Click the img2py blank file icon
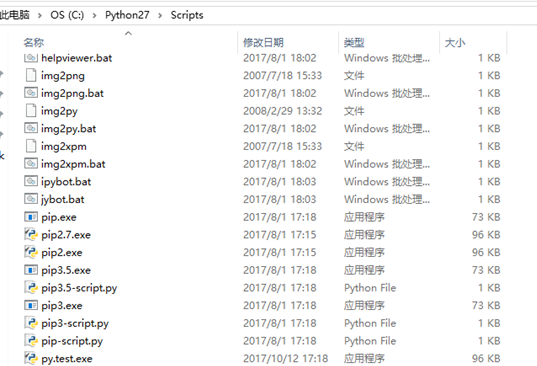Image resolution: width=537 pixels, height=366 pixels. (x=31, y=111)
